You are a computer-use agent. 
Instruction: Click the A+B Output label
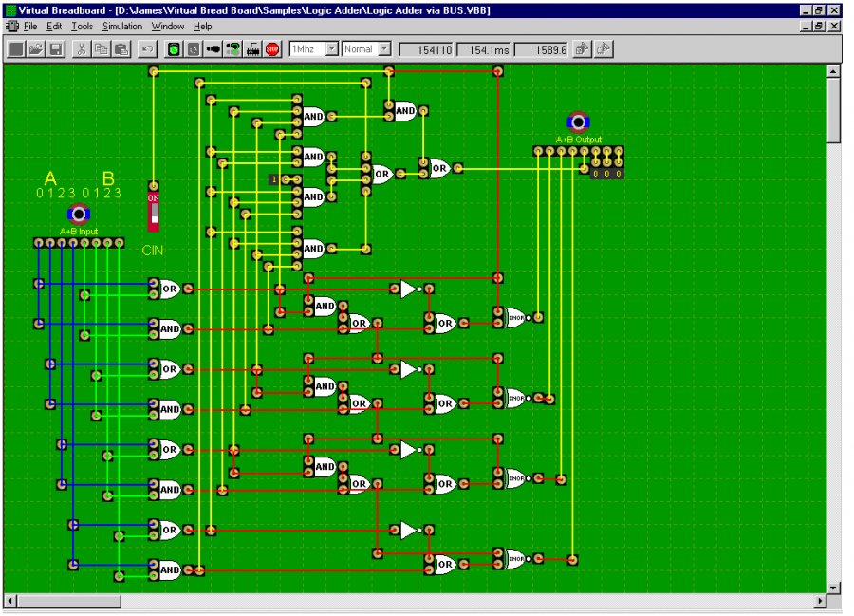[579, 140]
